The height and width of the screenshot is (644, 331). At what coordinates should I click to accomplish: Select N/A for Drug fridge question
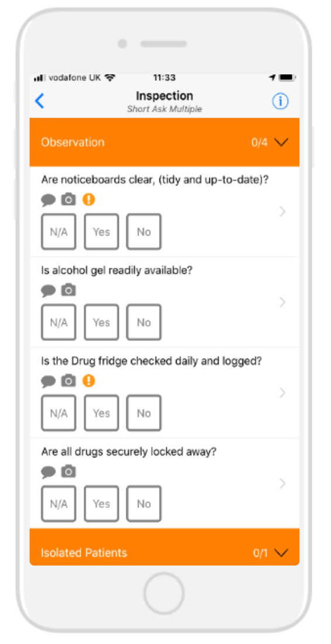click(x=58, y=413)
